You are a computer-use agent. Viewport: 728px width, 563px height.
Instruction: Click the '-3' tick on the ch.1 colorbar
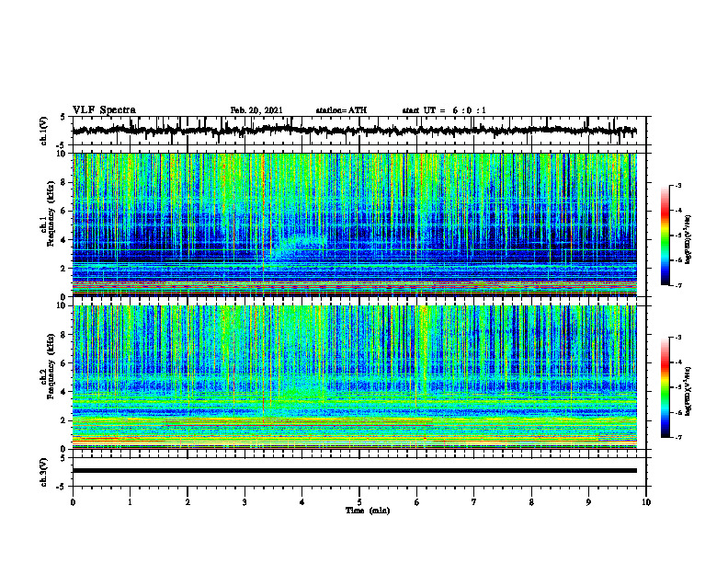click(x=678, y=186)
